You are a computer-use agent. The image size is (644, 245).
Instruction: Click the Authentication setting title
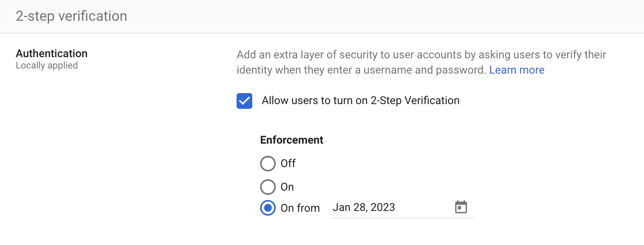52,54
